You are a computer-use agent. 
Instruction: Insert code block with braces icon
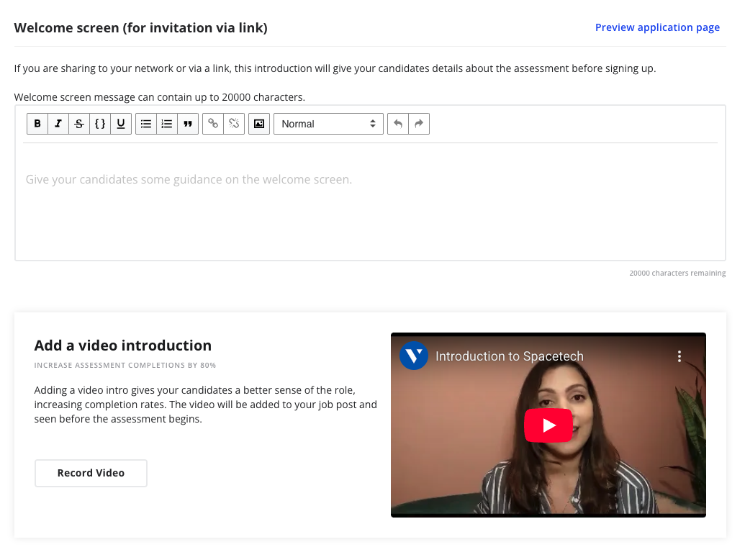pyautogui.click(x=100, y=124)
